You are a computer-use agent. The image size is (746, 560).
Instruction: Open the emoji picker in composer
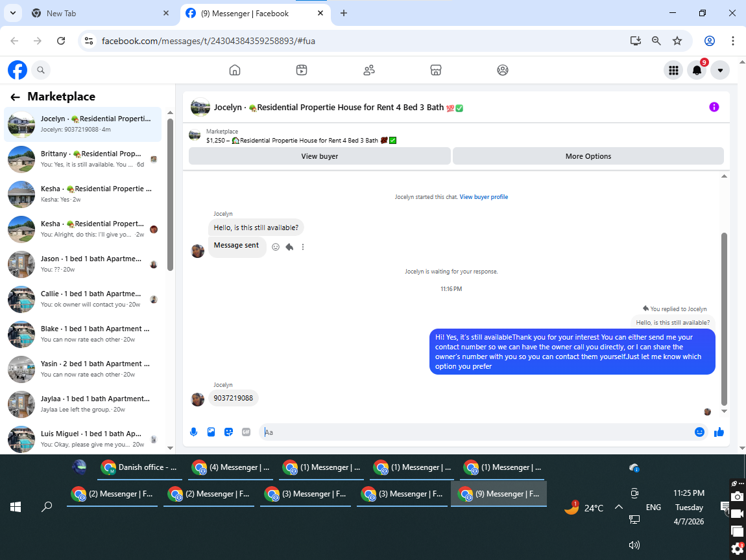point(699,432)
